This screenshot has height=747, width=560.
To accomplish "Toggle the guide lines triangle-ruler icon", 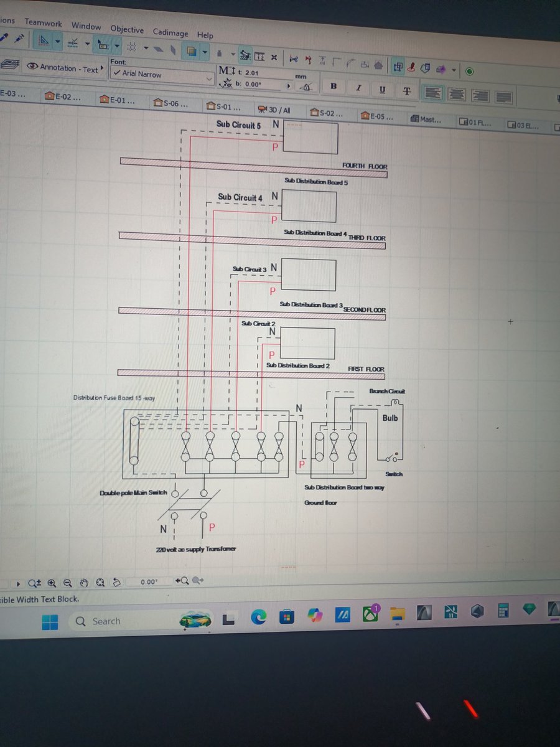I will tap(44, 40).
